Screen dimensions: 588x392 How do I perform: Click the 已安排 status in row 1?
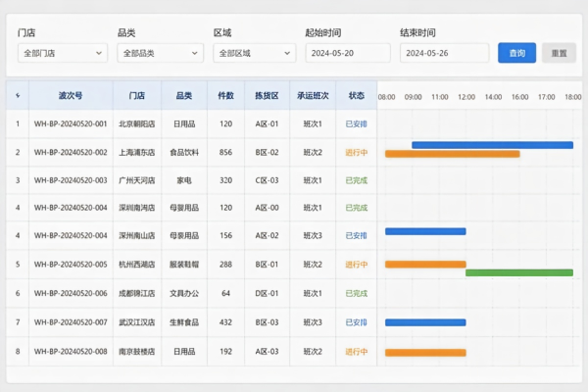coord(357,123)
